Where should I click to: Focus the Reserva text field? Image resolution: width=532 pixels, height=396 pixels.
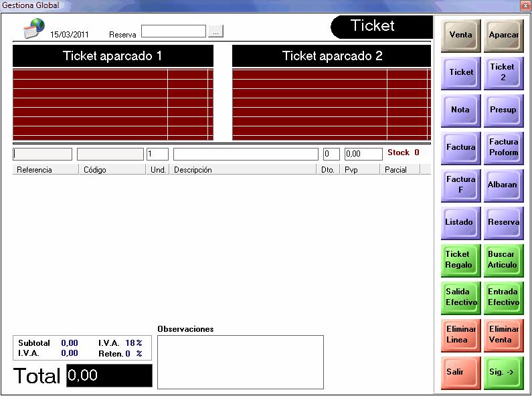tap(173, 31)
